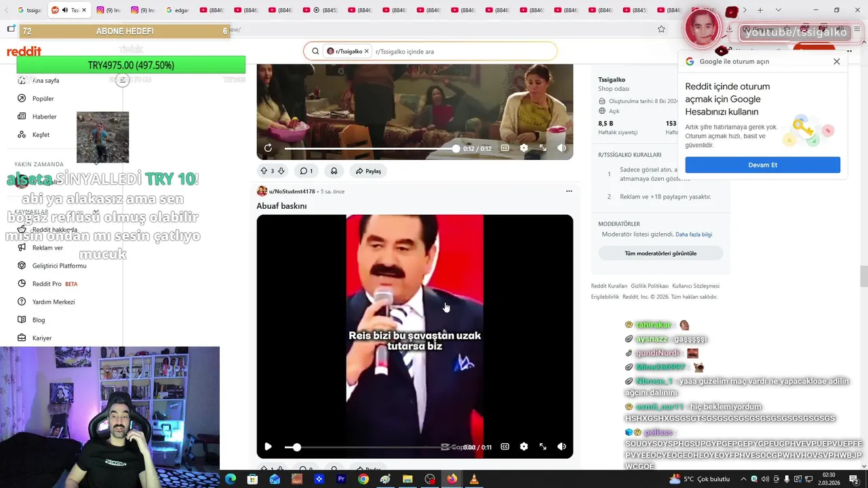Viewport: 868px width, 488px height.
Task: Open the Daha fazla bilgi link
Action: coord(694,235)
